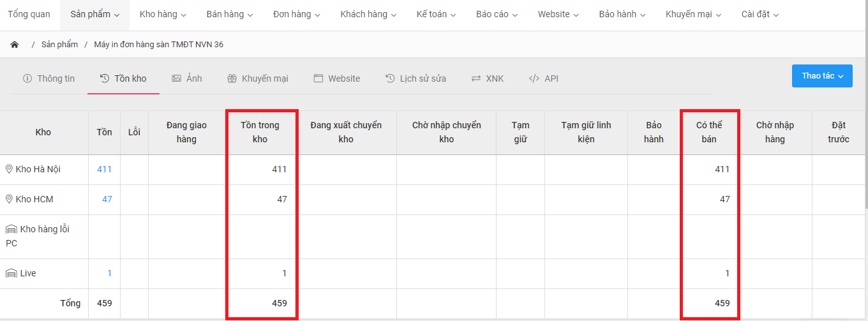Screen dimensions: 868x321
Task: Click the info icon on Thông tin tab
Action: (27, 78)
